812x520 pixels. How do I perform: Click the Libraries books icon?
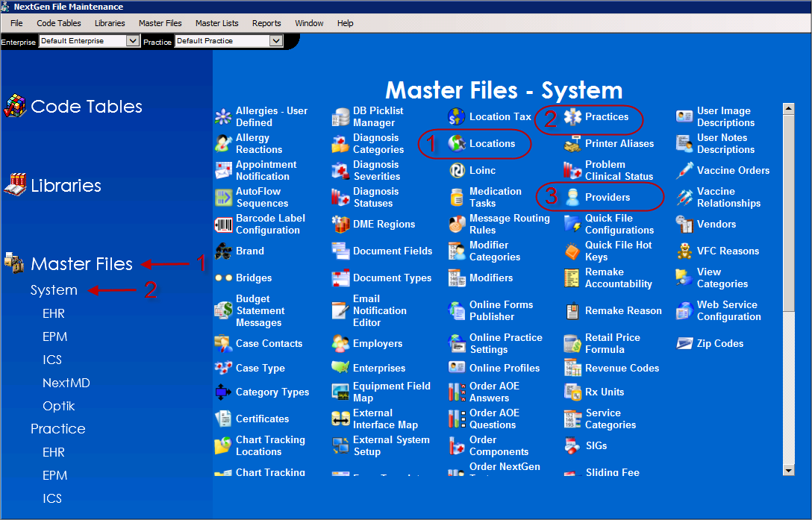15,185
